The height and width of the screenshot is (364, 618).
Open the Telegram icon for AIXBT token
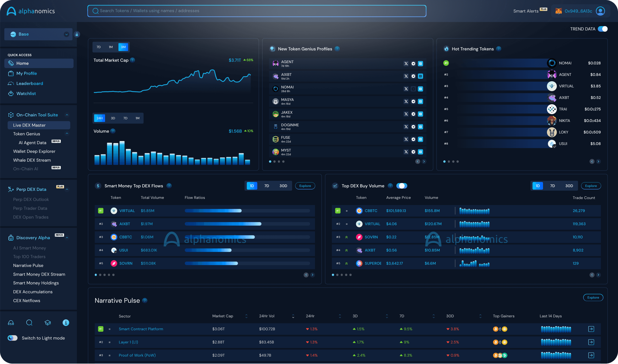point(413,76)
